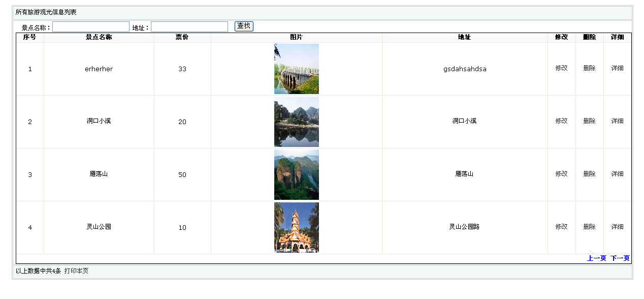Click 修改 for the 洞口小溪 row
The image size is (644, 299).
[561, 121]
